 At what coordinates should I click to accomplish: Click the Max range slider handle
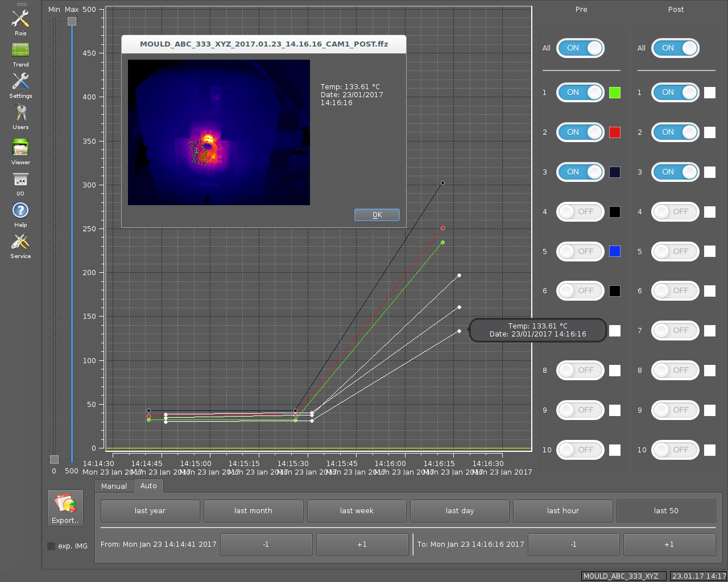point(72,22)
